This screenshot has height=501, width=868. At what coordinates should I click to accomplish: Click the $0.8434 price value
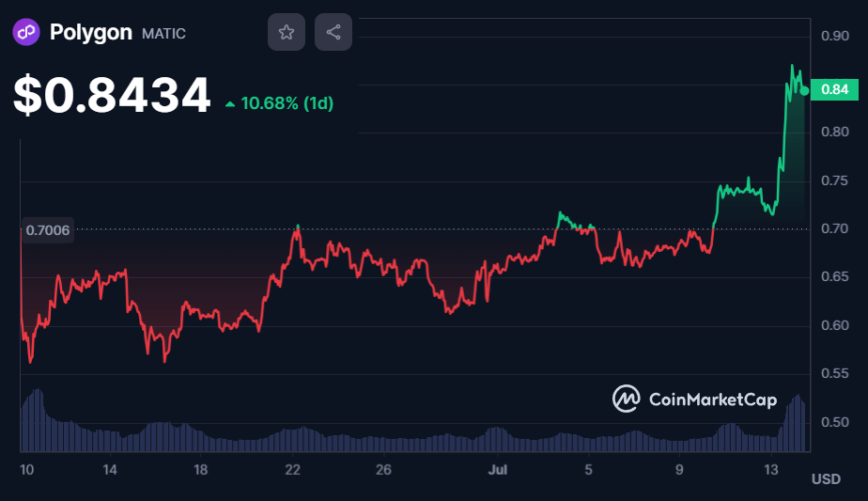[112, 96]
